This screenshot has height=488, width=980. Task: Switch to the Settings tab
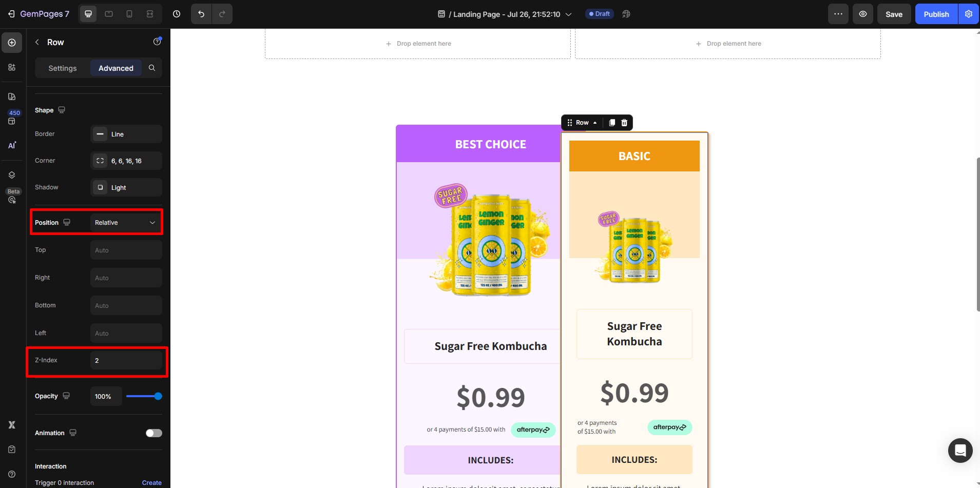[63, 68]
